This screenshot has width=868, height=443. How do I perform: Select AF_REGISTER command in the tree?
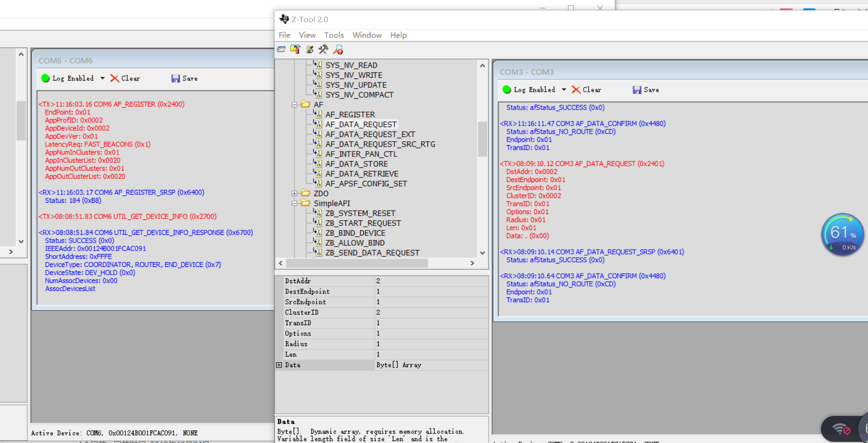350,114
